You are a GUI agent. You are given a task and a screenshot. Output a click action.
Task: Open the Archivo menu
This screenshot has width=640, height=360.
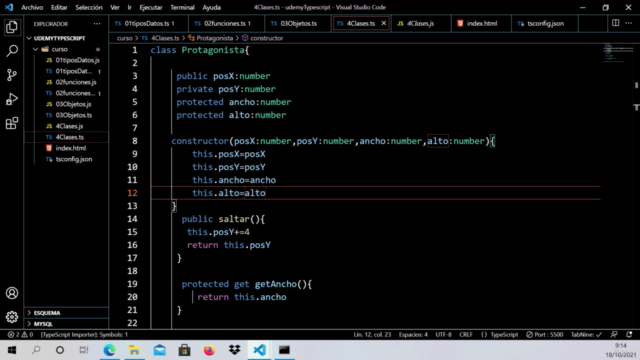(32, 7)
